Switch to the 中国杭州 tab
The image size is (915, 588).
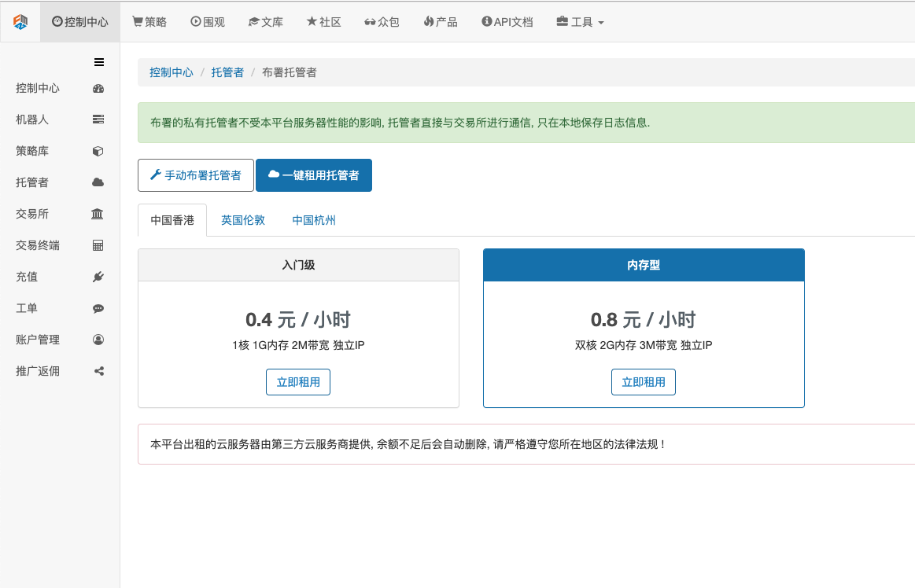(314, 220)
